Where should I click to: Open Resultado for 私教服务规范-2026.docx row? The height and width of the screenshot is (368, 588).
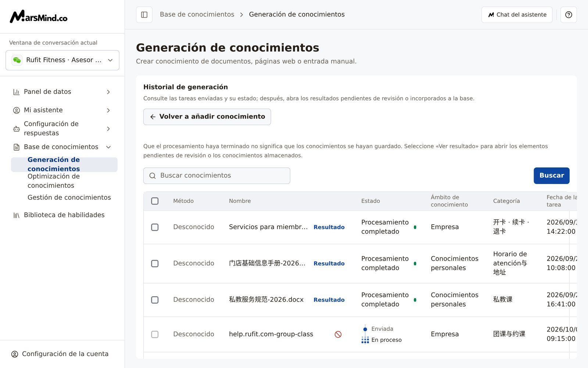click(x=329, y=300)
